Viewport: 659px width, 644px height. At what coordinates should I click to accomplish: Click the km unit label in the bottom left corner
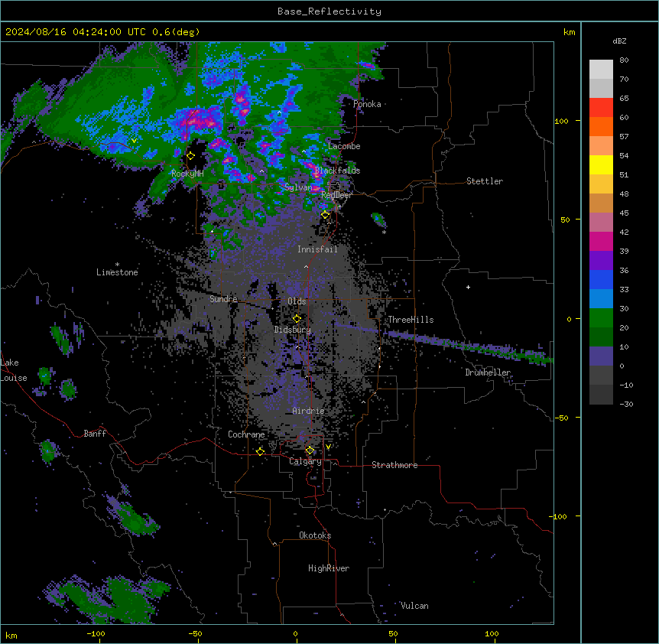click(x=11, y=636)
